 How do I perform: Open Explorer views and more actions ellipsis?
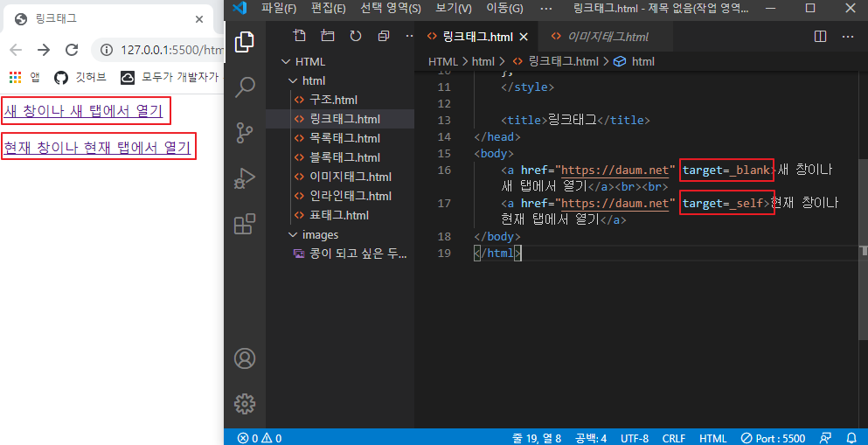[x=410, y=37]
